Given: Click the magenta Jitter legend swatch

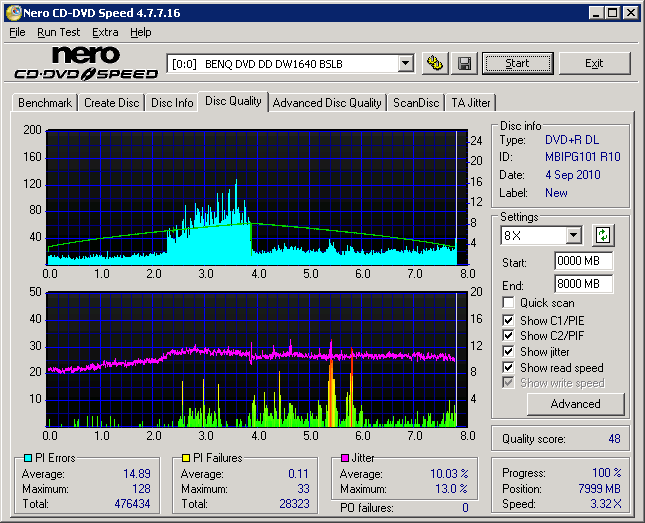Looking at the screenshot, I should point(345,458).
